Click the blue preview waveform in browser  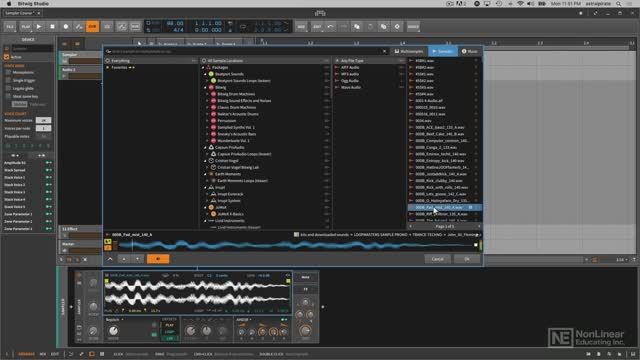298,245
